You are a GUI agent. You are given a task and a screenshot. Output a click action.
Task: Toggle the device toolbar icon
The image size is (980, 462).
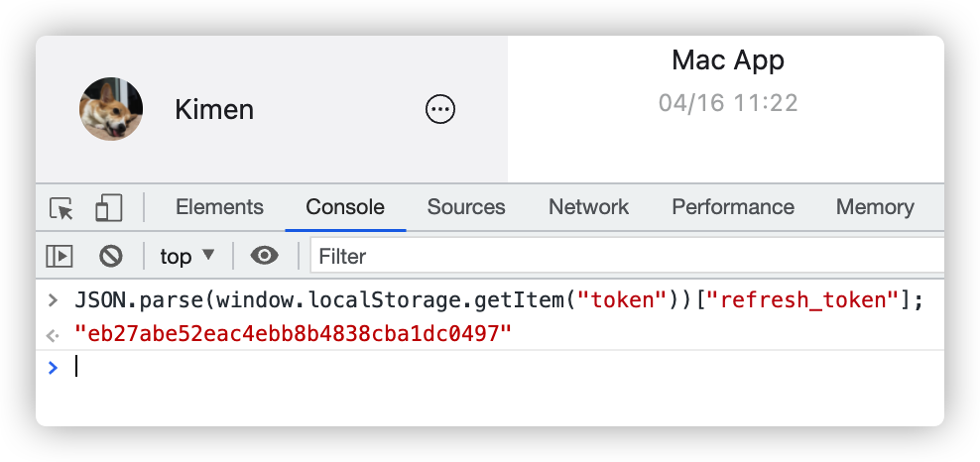pos(108,208)
